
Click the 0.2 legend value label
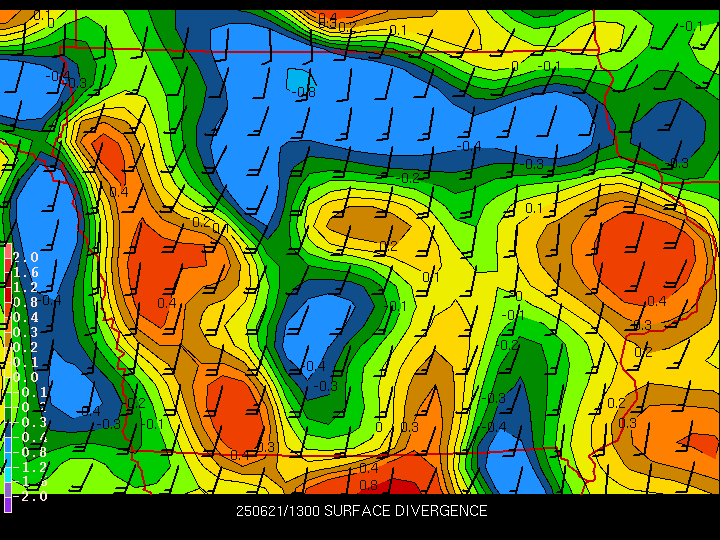[x=25, y=346]
